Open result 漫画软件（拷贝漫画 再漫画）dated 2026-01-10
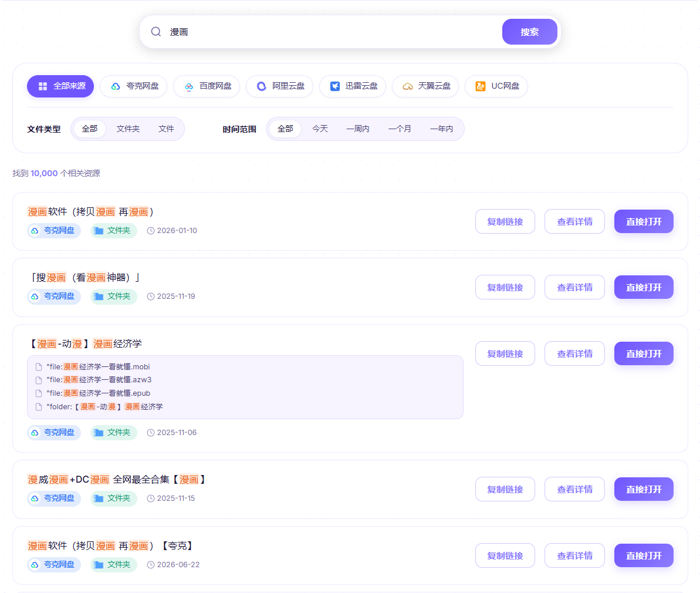Screen dimensions: 700x593 [x=90, y=212]
